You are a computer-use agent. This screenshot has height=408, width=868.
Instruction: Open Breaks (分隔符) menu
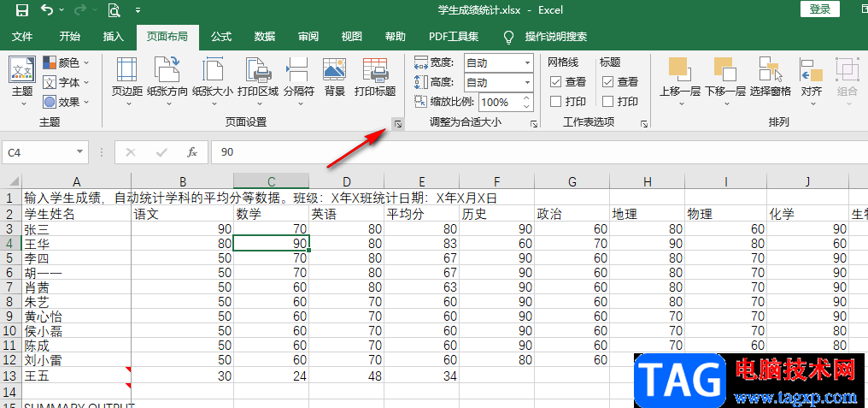click(299, 82)
